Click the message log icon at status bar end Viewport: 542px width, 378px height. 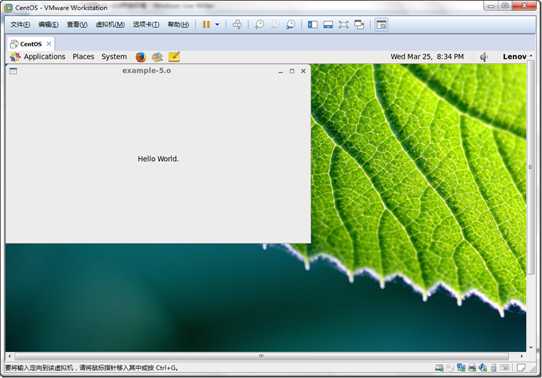(522, 368)
